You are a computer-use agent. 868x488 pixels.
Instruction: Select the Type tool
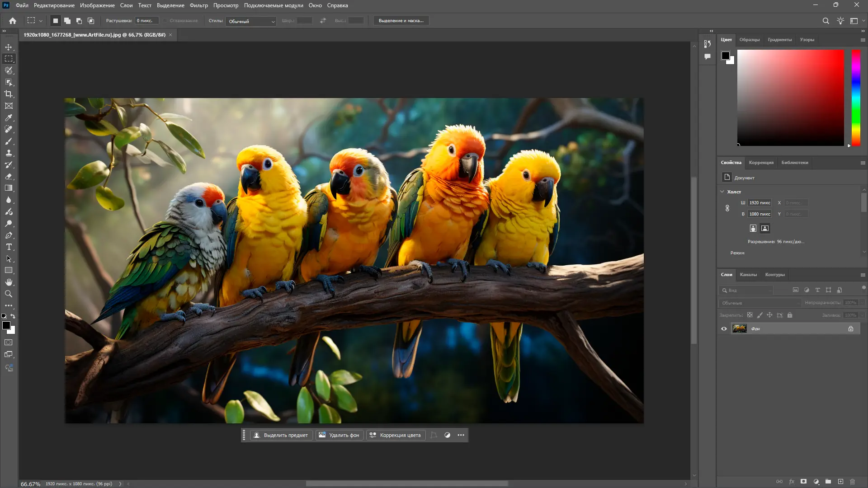[9, 247]
